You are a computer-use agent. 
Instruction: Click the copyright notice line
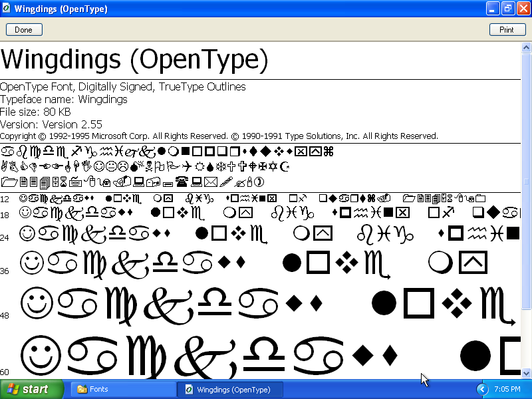(219, 136)
